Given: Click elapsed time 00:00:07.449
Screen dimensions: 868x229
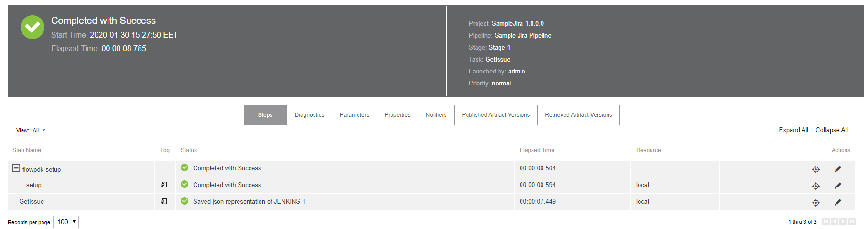Looking at the screenshot, I should (538, 201).
